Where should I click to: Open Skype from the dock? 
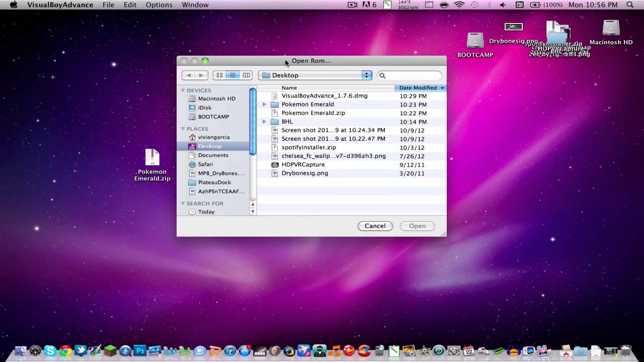50,351
